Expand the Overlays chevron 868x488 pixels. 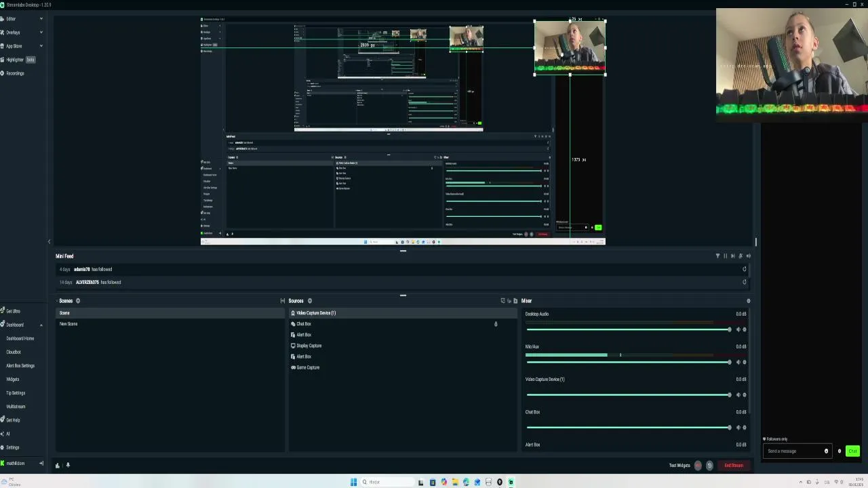[x=41, y=33]
